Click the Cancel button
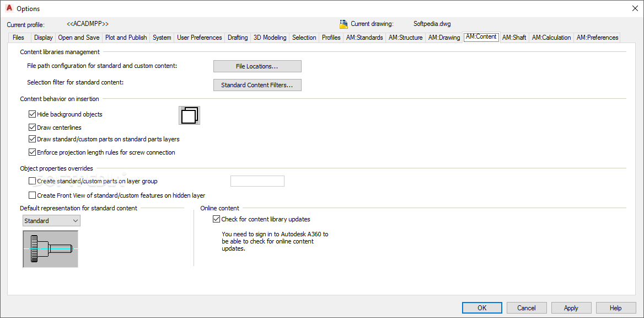 point(527,308)
